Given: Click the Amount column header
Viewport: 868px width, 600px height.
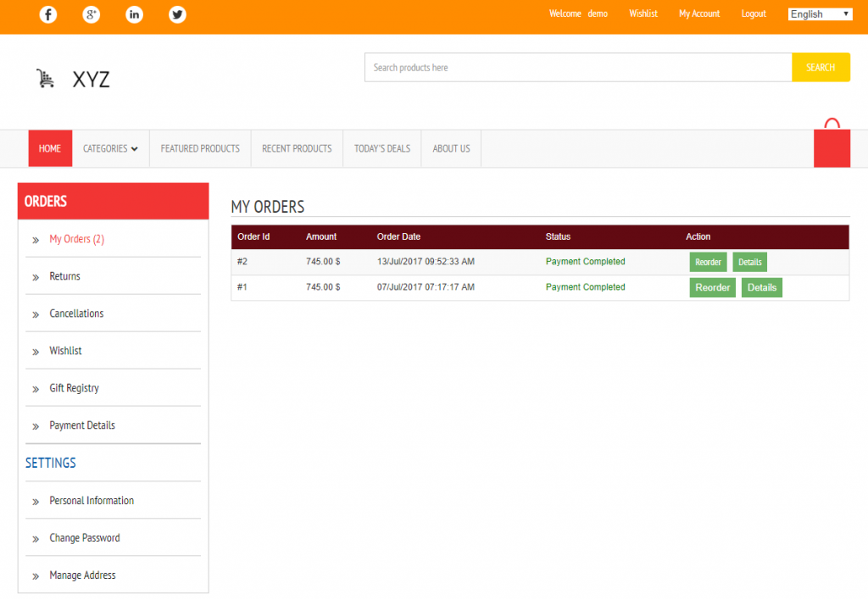Looking at the screenshot, I should point(321,236).
